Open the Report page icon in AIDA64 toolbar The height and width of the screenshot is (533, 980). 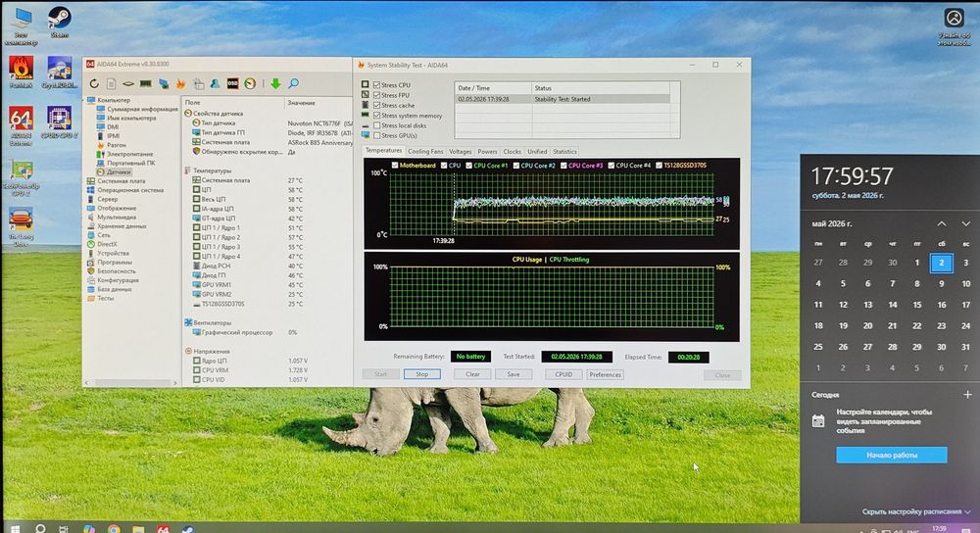point(112,83)
